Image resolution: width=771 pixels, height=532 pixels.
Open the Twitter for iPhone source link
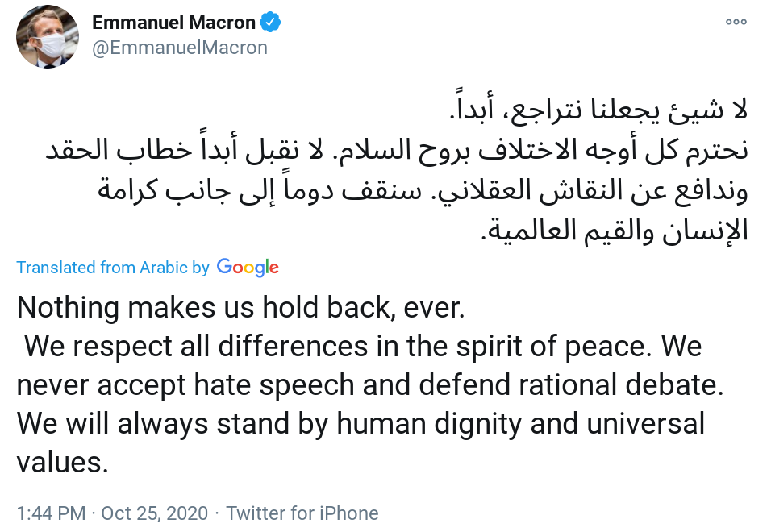click(x=302, y=513)
